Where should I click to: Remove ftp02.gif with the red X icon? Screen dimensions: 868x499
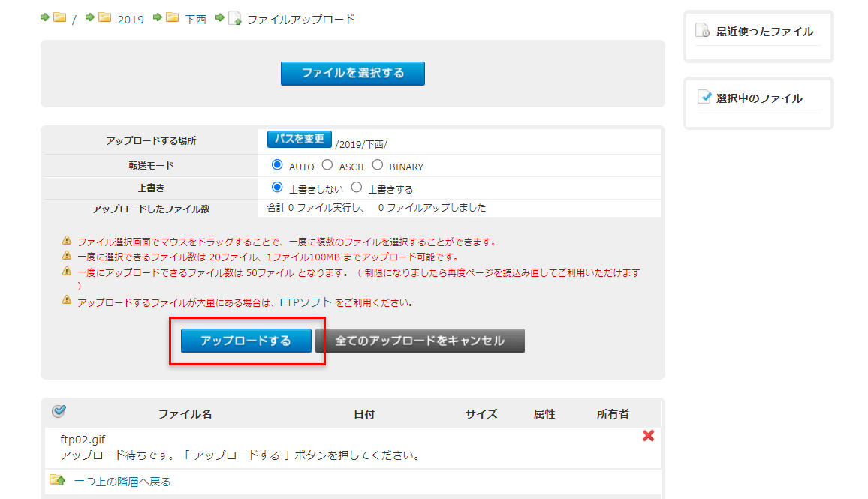pyautogui.click(x=649, y=436)
